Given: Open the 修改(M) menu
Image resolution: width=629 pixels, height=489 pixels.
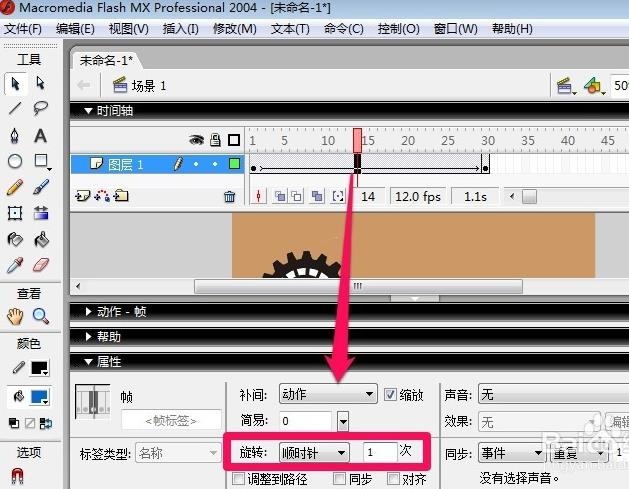Looking at the screenshot, I should point(235,29).
